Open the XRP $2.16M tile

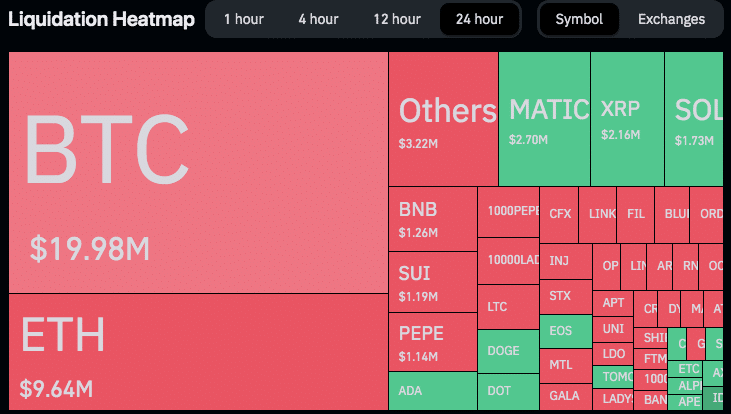click(x=627, y=119)
